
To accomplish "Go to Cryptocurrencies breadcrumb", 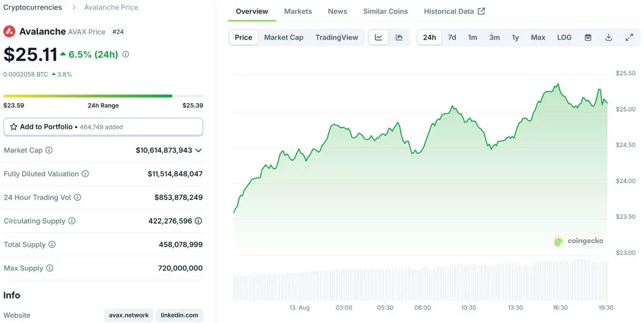I will click(x=32, y=8).
